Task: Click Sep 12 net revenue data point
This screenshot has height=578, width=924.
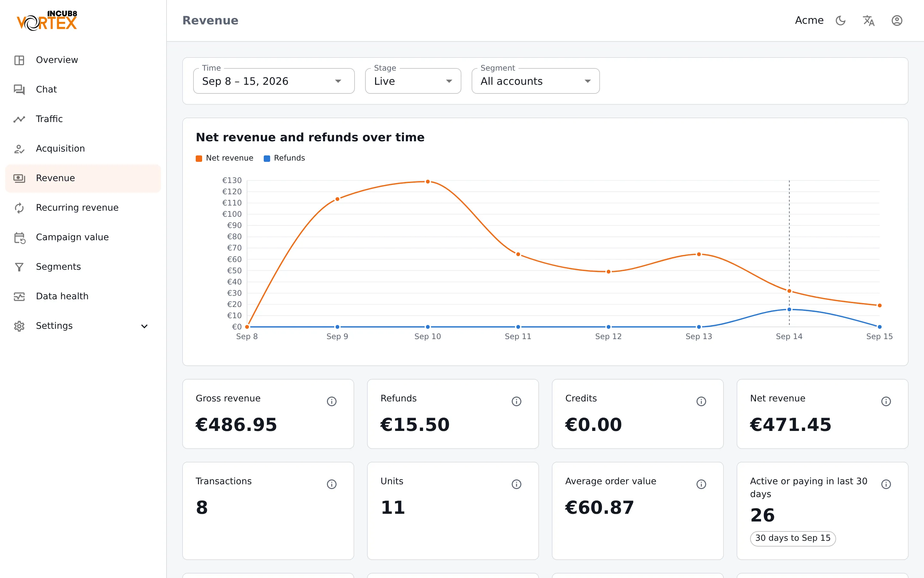Action: pyautogui.click(x=608, y=272)
